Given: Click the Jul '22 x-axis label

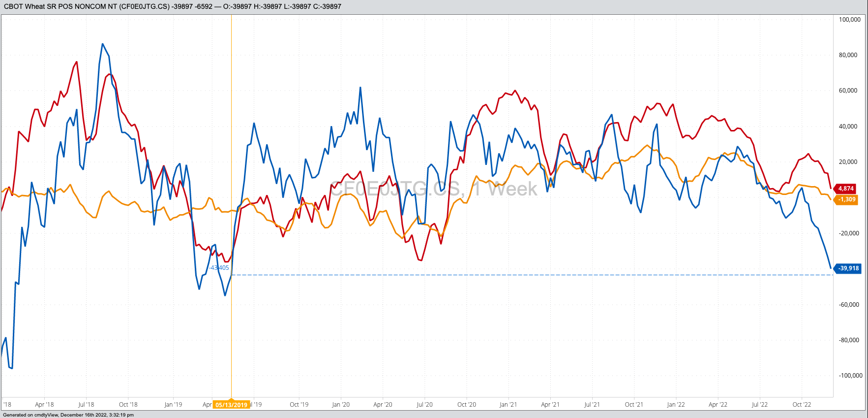Looking at the screenshot, I should coord(760,405).
